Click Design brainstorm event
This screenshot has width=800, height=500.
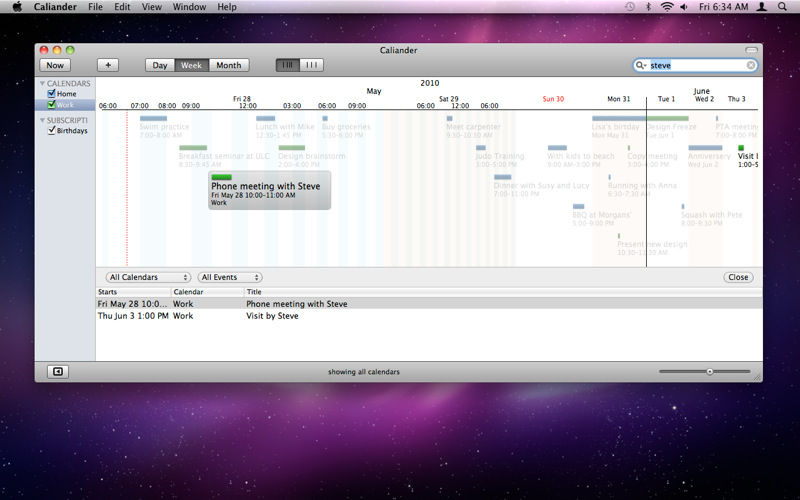[x=312, y=156]
